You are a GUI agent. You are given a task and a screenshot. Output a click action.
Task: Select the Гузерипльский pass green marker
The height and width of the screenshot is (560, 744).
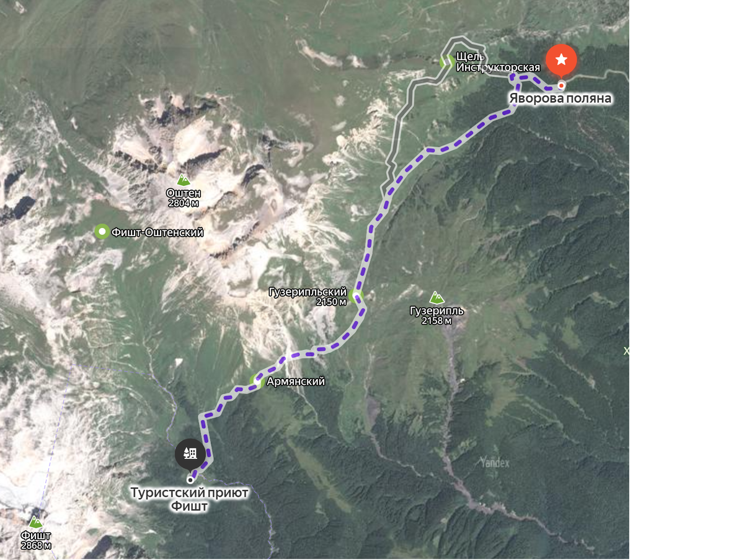coord(355,296)
